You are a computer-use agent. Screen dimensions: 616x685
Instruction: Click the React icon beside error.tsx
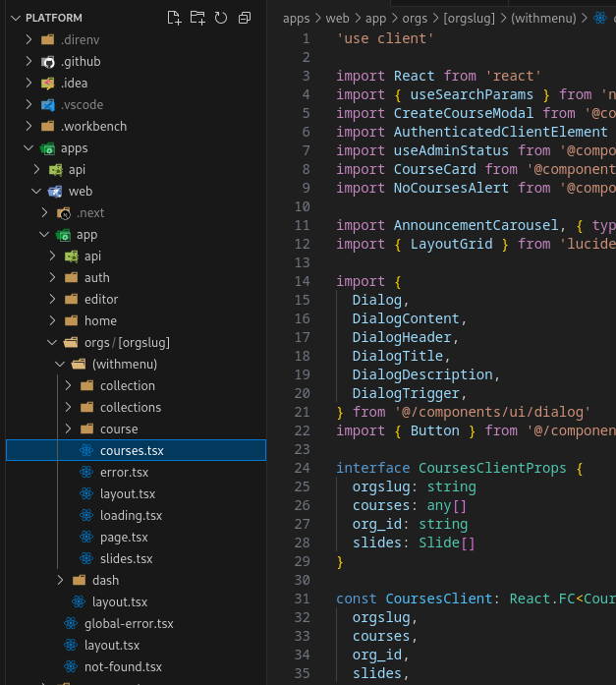click(x=86, y=472)
